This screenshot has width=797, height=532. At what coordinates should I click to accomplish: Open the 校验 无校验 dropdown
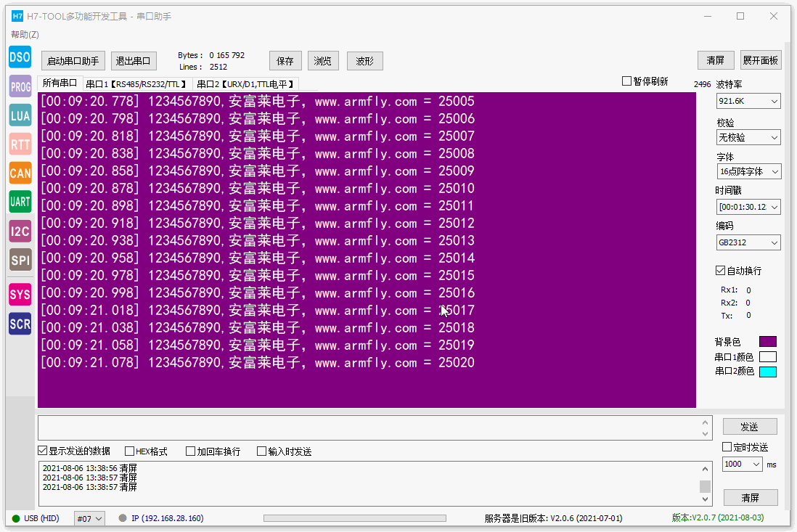748,138
